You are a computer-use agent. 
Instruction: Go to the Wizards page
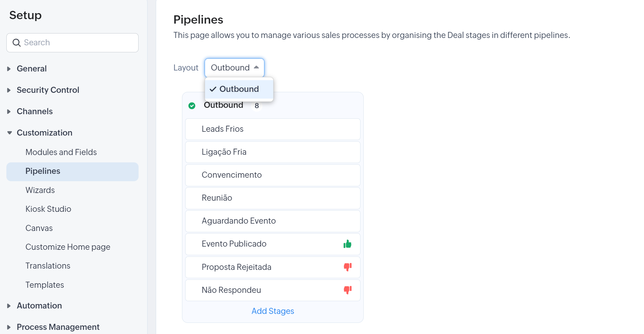pyautogui.click(x=40, y=190)
